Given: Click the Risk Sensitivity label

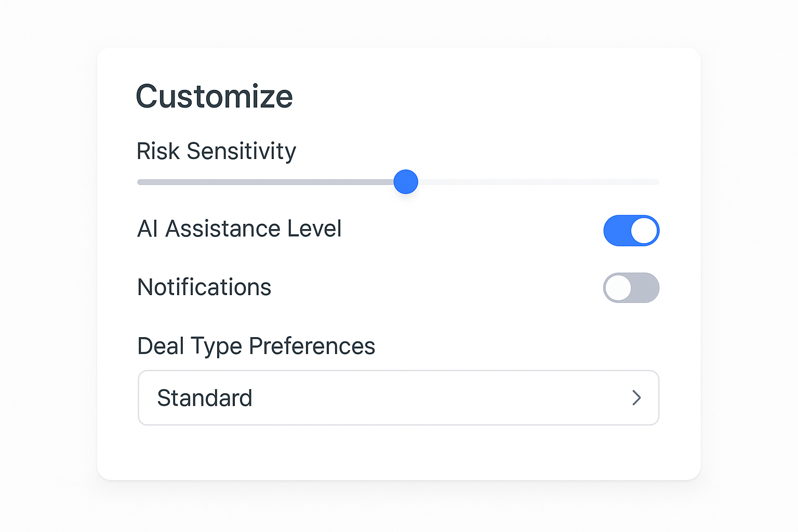Looking at the screenshot, I should tap(216, 151).
